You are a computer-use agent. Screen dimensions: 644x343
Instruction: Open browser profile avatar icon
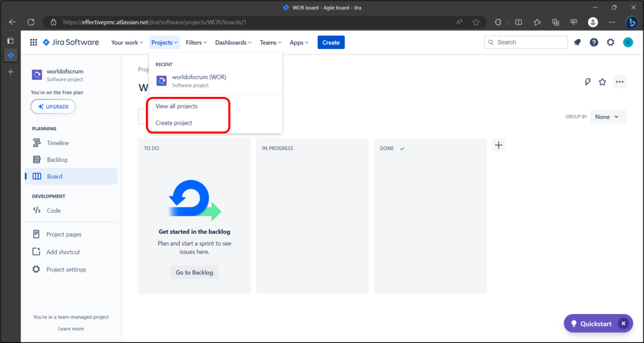click(593, 22)
